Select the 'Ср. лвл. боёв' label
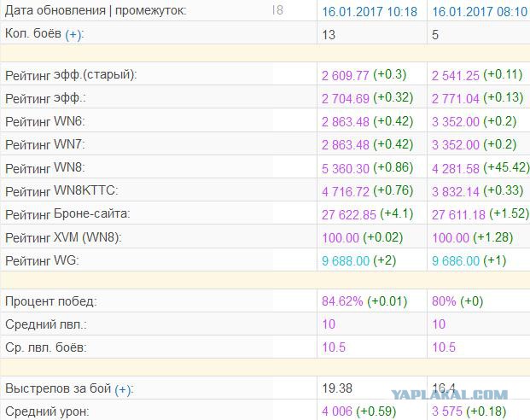The width and height of the screenshot is (530, 420). click(x=45, y=347)
